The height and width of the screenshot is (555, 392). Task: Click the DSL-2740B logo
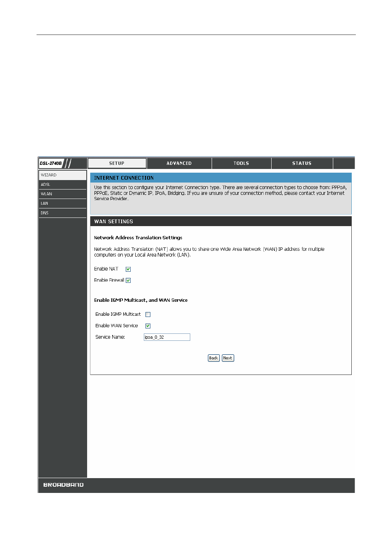[51, 163]
